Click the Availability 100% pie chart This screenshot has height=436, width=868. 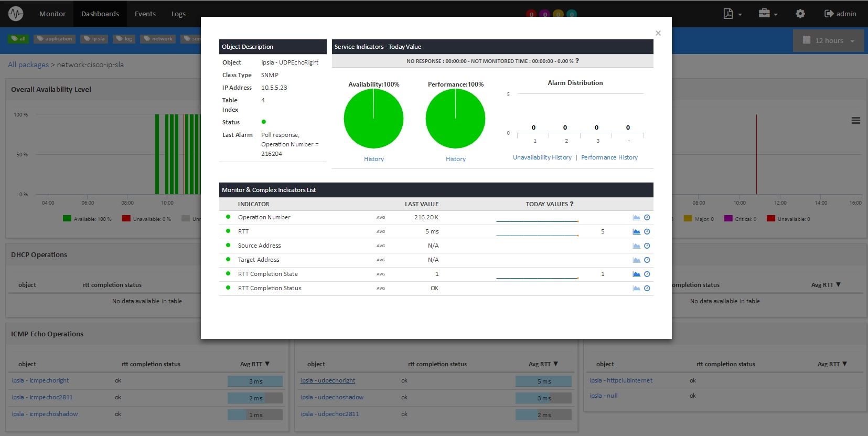point(373,119)
